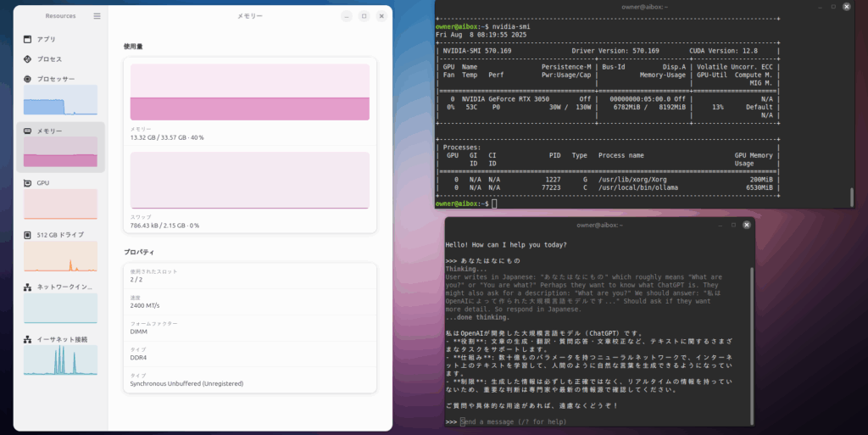This screenshot has height=435, width=868.
Task: Click the Hello! How can I help line
Action: coord(506,244)
